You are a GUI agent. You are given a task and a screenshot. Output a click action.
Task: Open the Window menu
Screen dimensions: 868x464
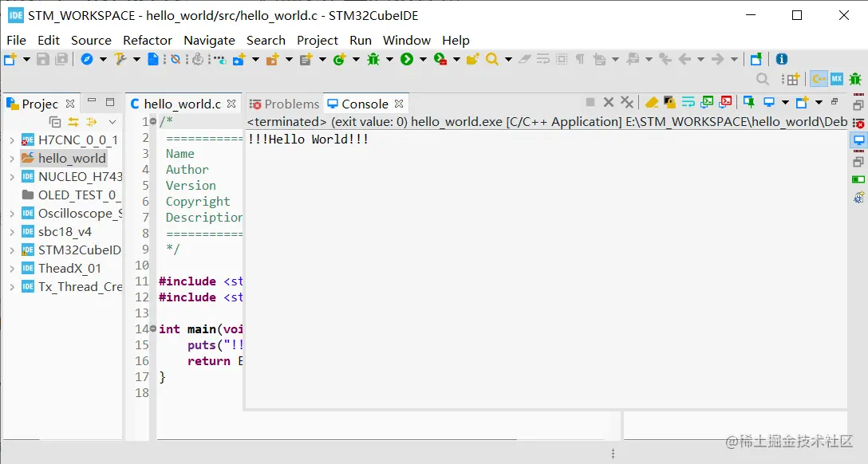(407, 41)
